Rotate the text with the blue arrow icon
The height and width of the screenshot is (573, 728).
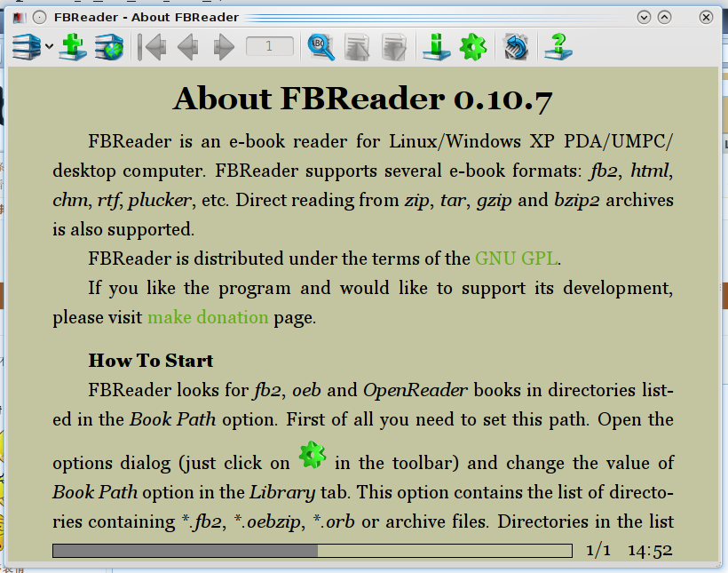(516, 47)
